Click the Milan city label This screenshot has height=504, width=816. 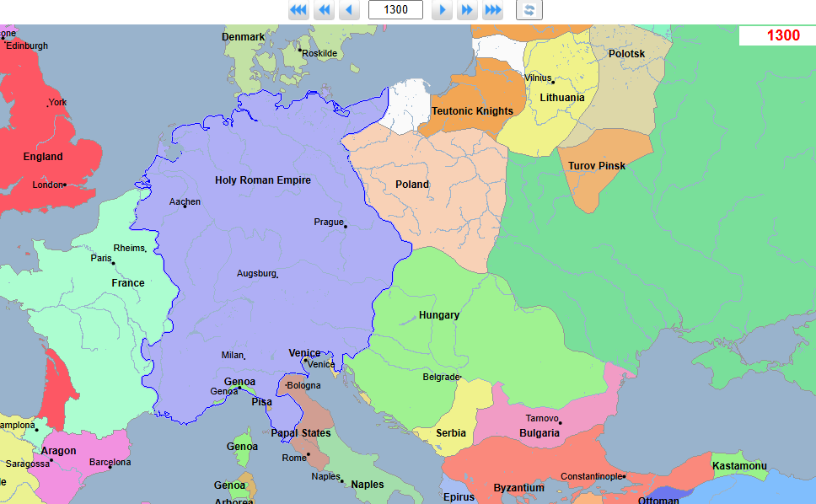(x=232, y=356)
